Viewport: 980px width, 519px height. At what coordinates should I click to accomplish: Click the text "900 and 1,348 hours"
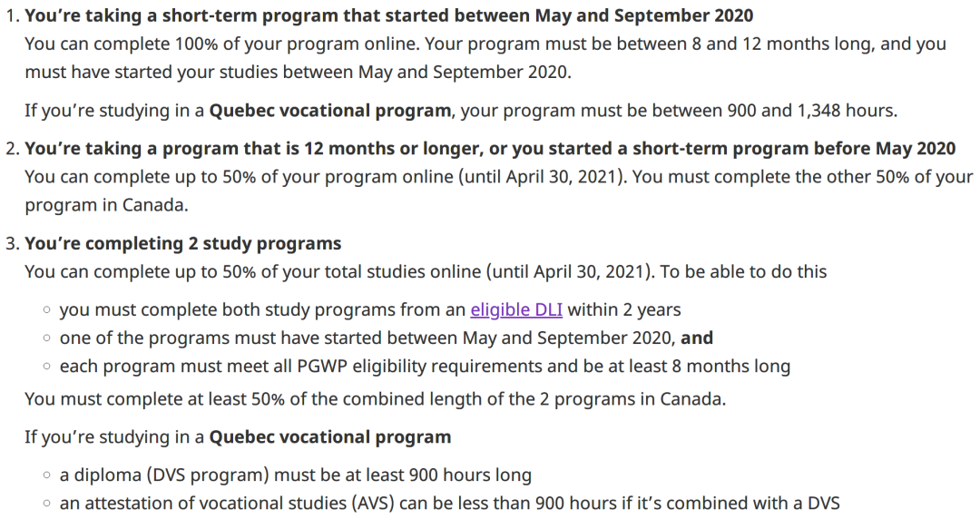pyautogui.click(x=811, y=111)
